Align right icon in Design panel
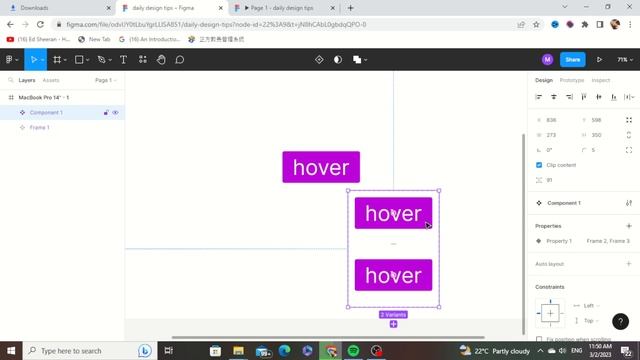The height and width of the screenshot is (360, 640). (x=569, y=97)
